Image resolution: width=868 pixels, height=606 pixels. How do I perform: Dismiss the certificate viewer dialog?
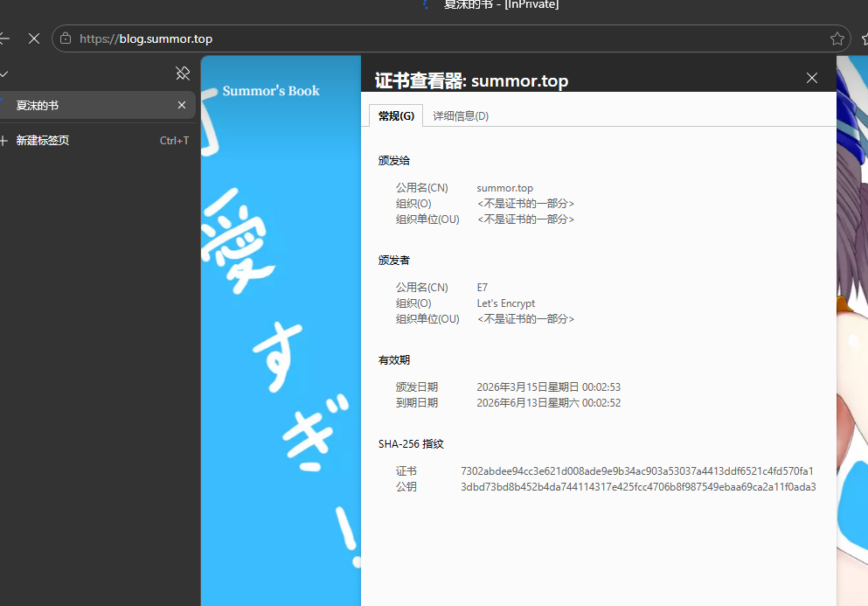pos(811,78)
